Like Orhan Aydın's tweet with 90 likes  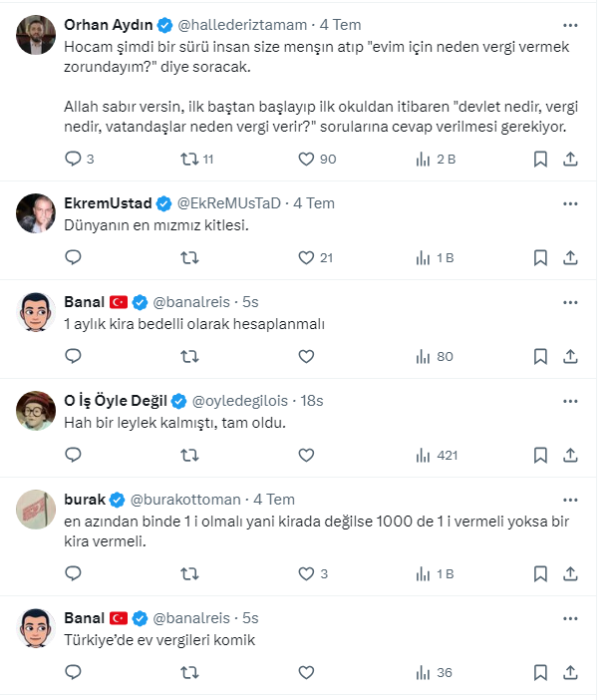pyautogui.click(x=307, y=159)
